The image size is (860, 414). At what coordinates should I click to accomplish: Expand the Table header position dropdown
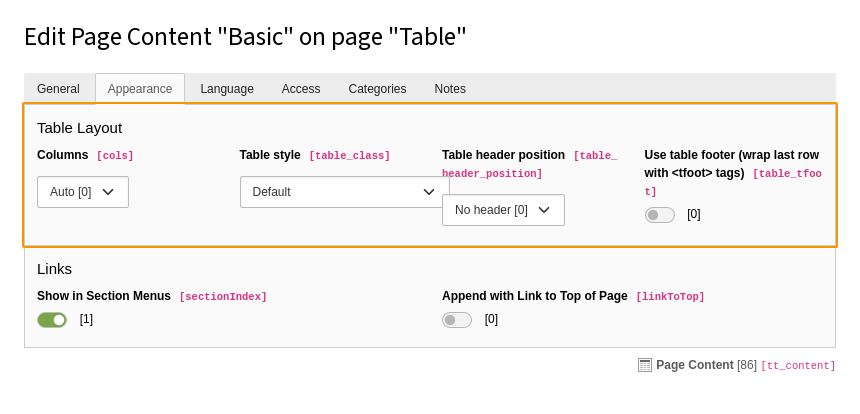pyautogui.click(x=503, y=210)
